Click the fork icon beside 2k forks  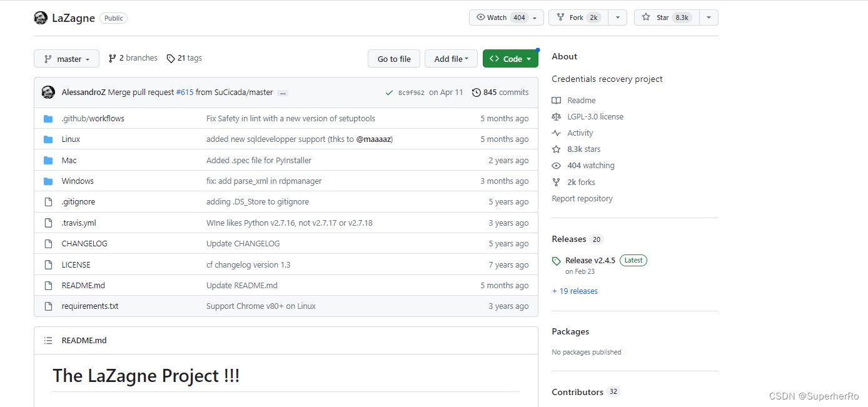pos(557,183)
